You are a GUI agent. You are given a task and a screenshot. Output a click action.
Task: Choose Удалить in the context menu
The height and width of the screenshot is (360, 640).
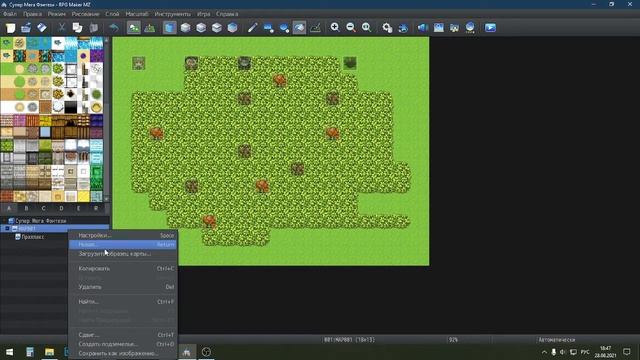pos(123,287)
